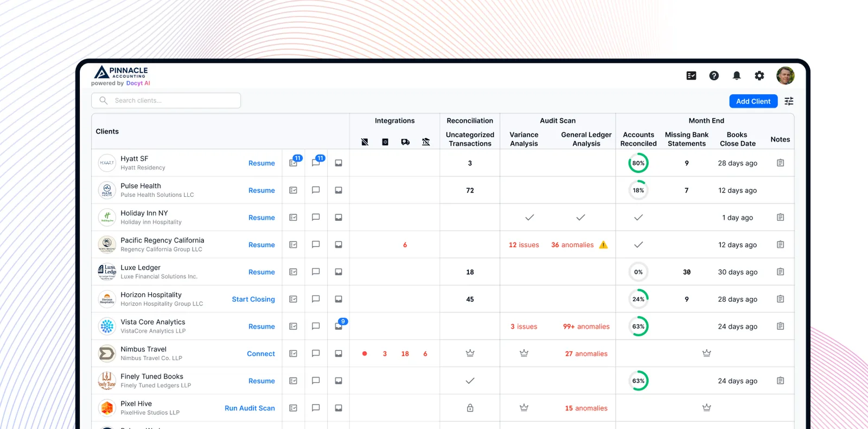Screen dimensions: 868x429
Task: Click the lock icon in Pixel Hive row
Action: click(470, 408)
